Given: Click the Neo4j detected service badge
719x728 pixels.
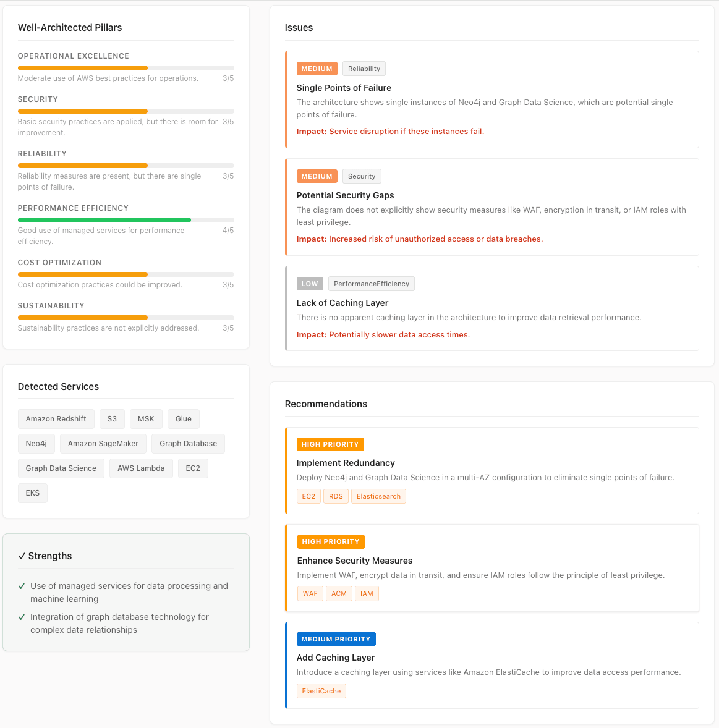Looking at the screenshot, I should (36, 443).
